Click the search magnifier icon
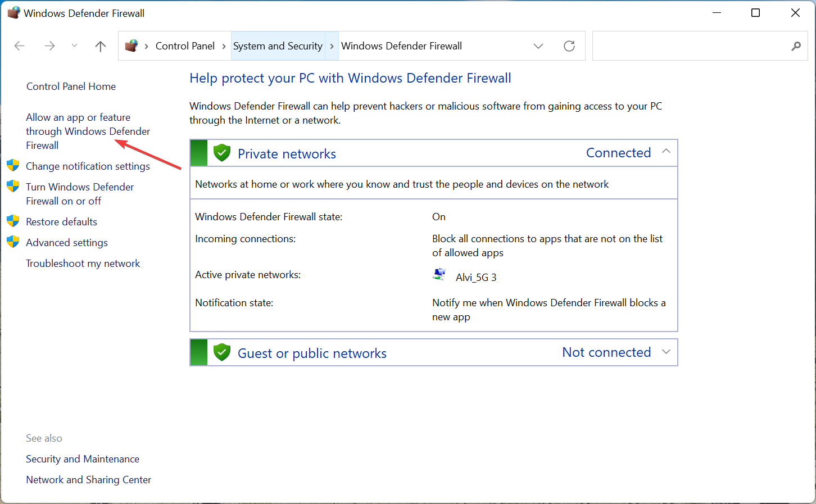Viewport: 816px width, 504px height. [x=796, y=46]
